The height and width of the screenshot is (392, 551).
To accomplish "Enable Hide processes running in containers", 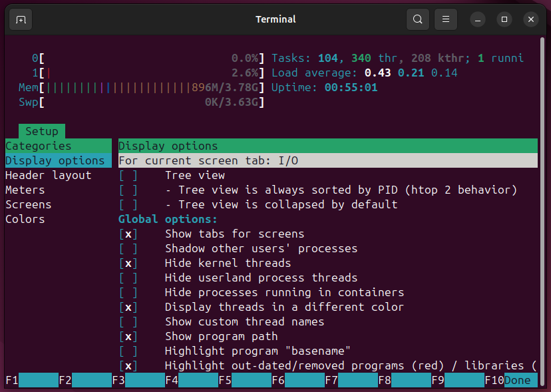I will [128, 293].
